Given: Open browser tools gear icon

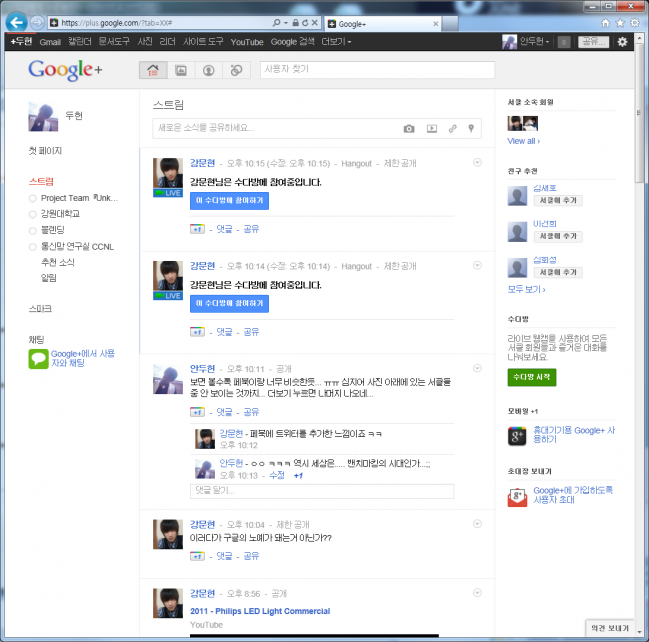Looking at the screenshot, I should 635,23.
